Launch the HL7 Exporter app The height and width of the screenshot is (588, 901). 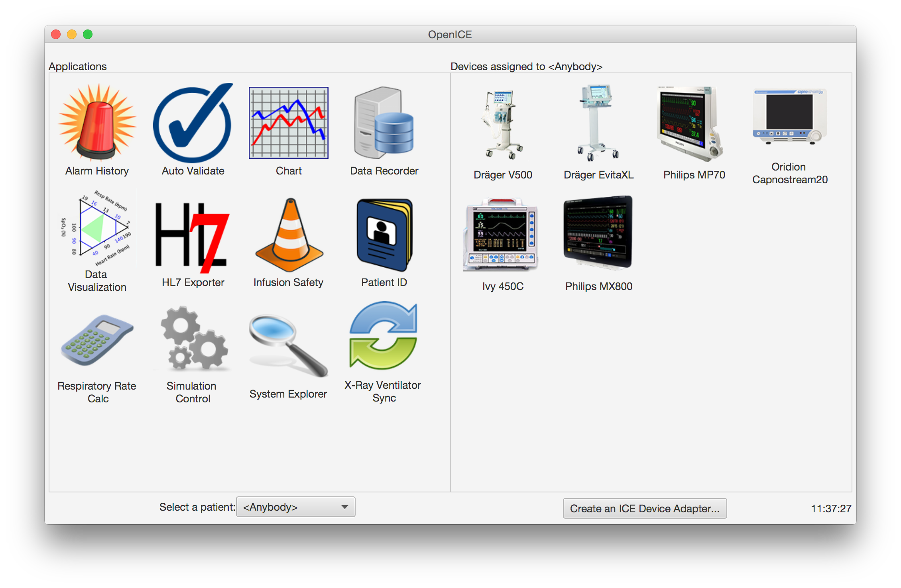coord(193,238)
